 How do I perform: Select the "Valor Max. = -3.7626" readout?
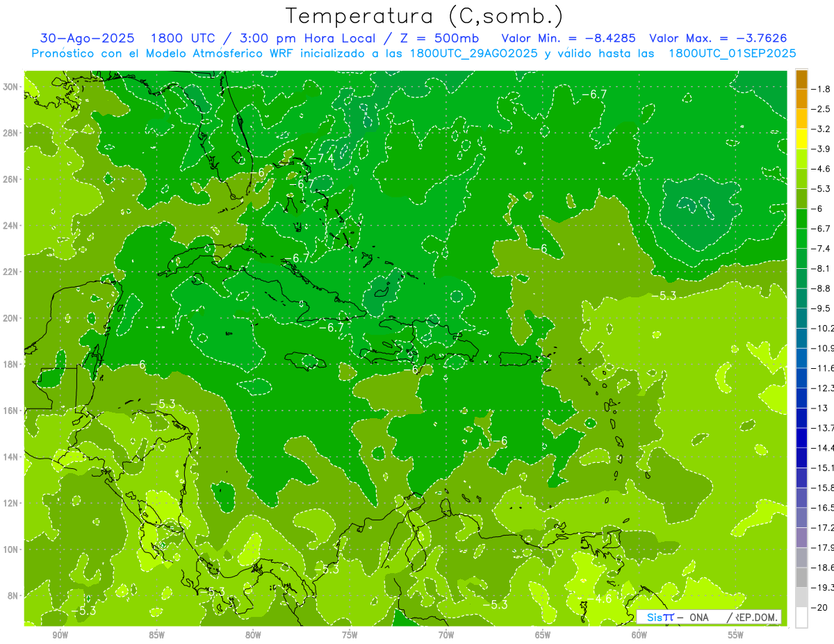click(717, 38)
